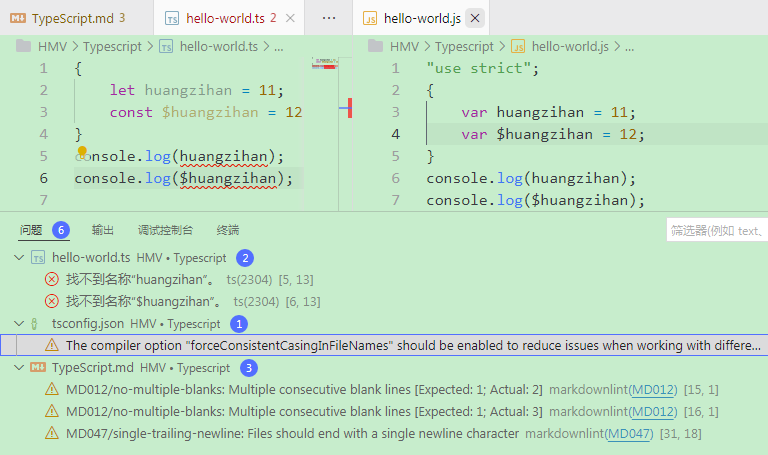Click the lightbulb quick-fix icon on line 5
The image size is (768, 455).
(x=82, y=151)
